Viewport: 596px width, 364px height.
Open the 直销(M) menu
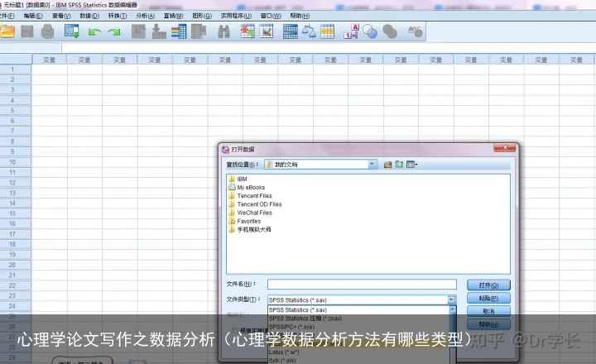pos(173,16)
